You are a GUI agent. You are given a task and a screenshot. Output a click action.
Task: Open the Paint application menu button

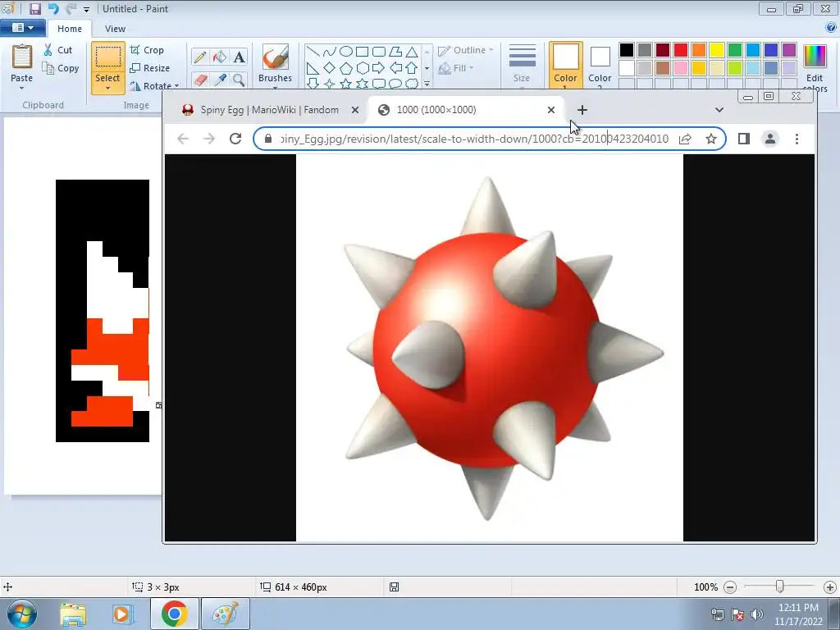click(x=22, y=28)
